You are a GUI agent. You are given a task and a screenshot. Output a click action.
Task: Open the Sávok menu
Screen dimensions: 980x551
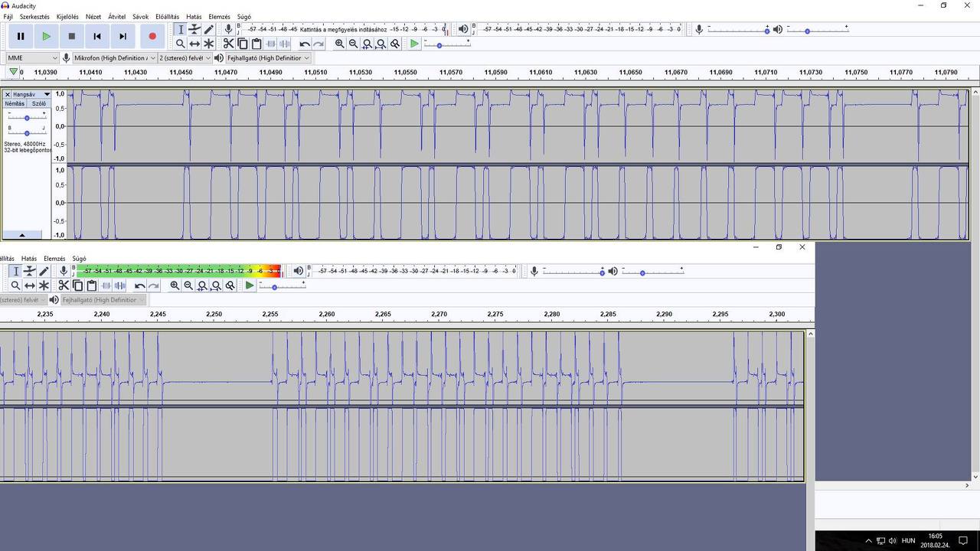(x=141, y=17)
